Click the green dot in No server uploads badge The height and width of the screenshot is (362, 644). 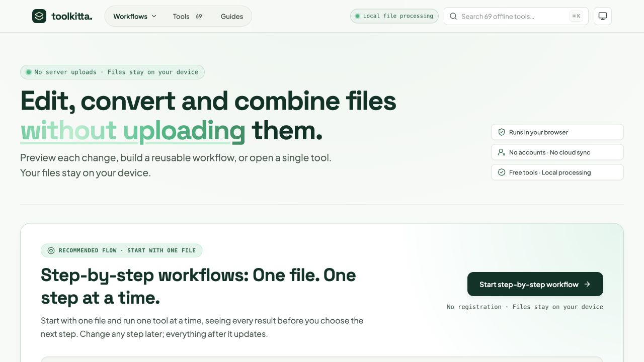(29, 72)
